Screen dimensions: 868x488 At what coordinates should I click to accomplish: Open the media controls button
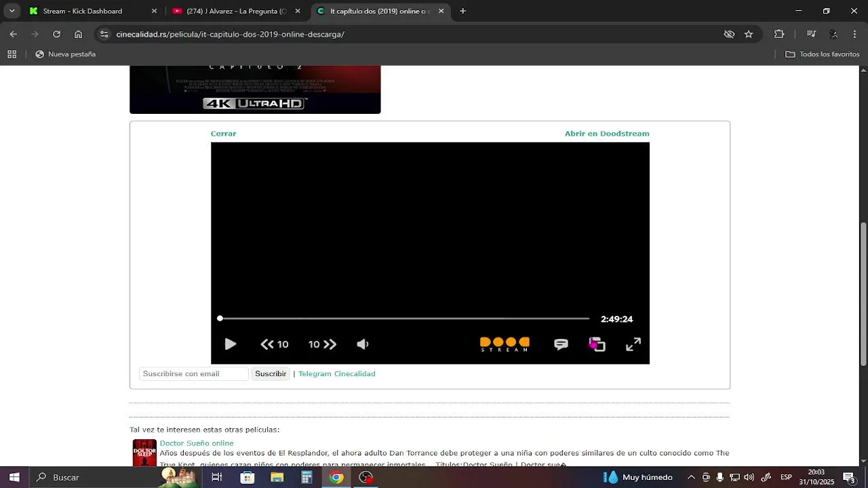click(x=811, y=34)
